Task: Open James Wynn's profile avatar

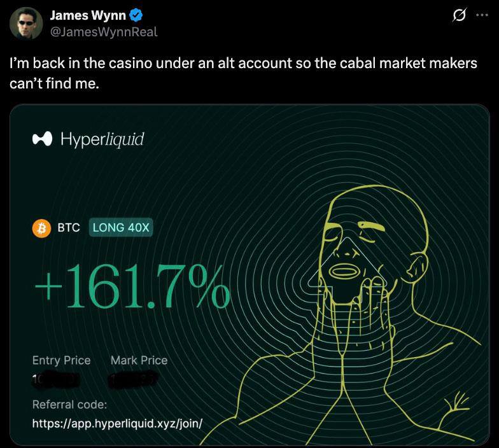Action: 26,23
